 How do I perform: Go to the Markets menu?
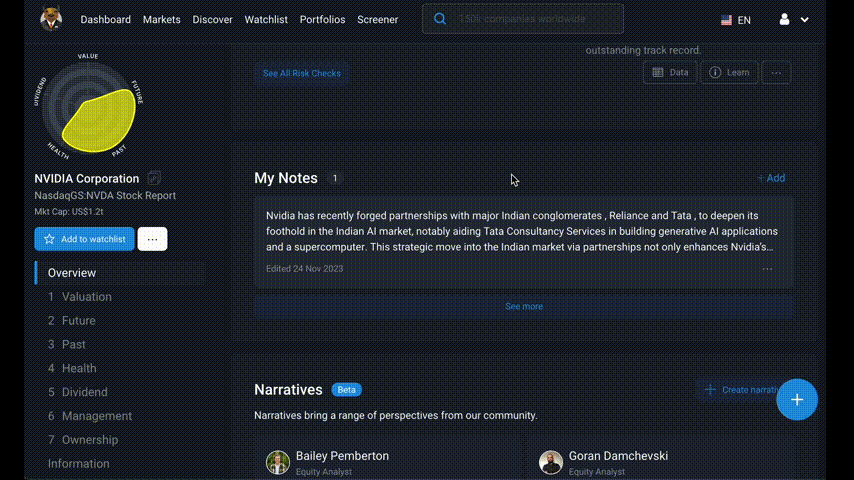coord(162,20)
